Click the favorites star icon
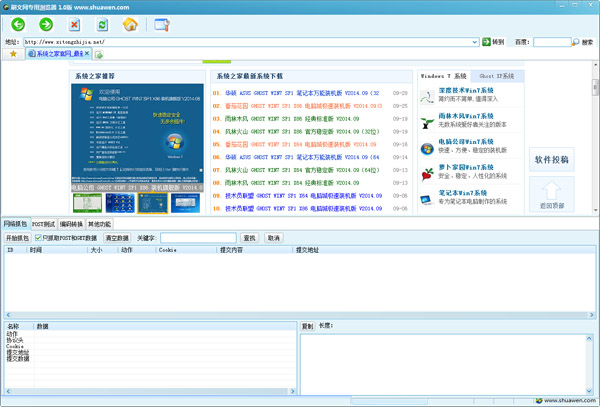The height and width of the screenshot is (407, 600). click(12, 54)
